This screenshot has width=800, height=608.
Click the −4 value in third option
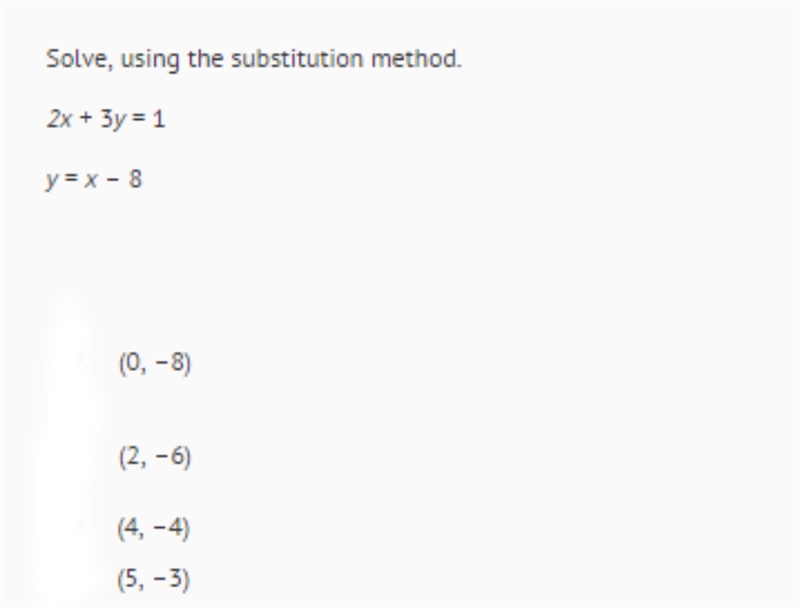(x=168, y=528)
